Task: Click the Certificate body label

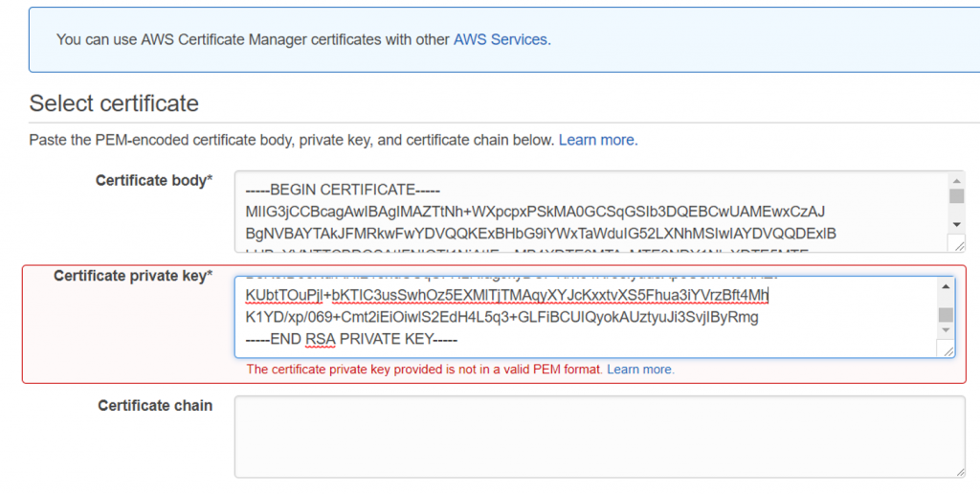Action: pyautogui.click(x=153, y=180)
